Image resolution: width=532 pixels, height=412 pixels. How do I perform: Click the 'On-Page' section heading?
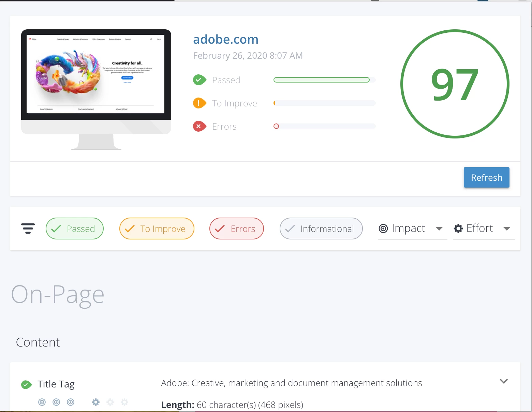coord(58,295)
